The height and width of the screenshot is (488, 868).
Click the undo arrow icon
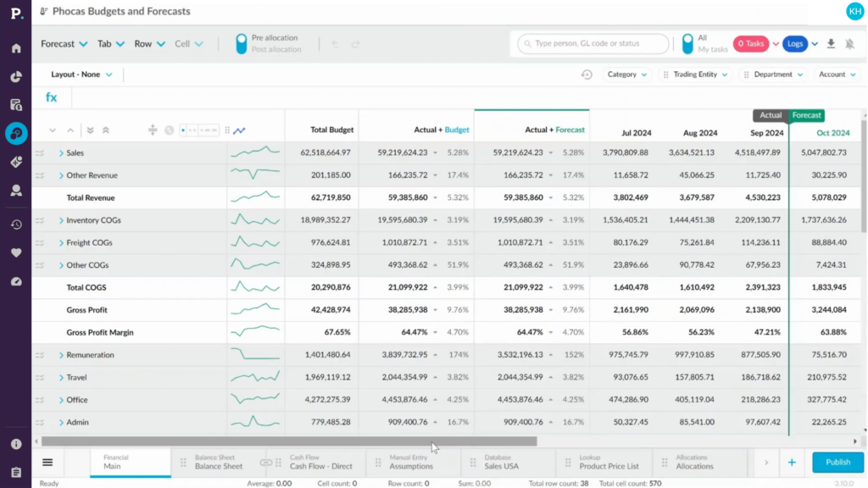335,44
